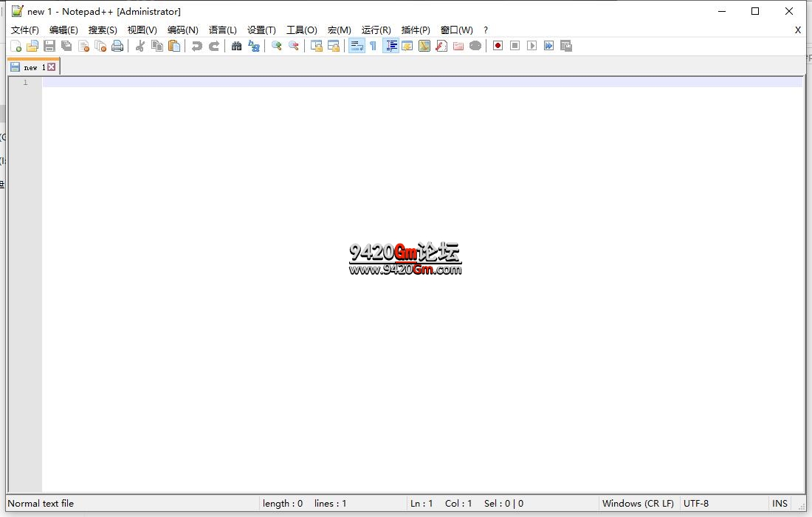Click the Save All toolbar icon
This screenshot has height=517, width=812.
click(x=66, y=46)
